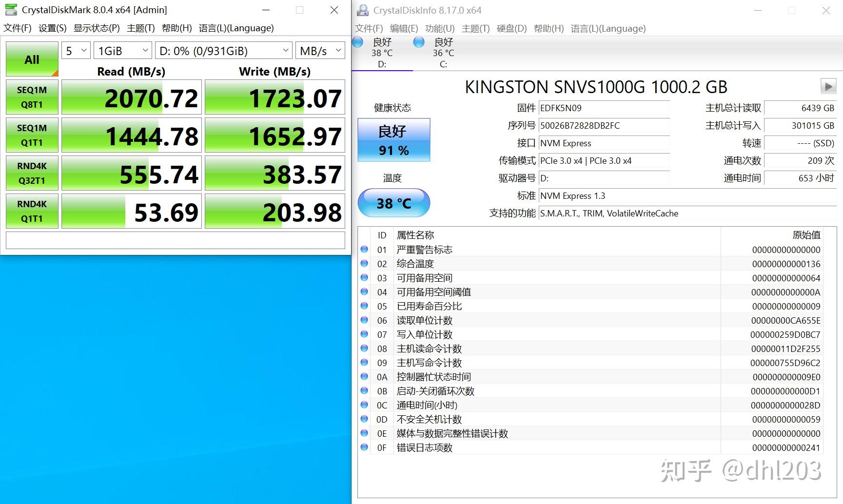Run the SEQ1M Q8T1 test
Screen dimensions: 843x504
point(31,97)
